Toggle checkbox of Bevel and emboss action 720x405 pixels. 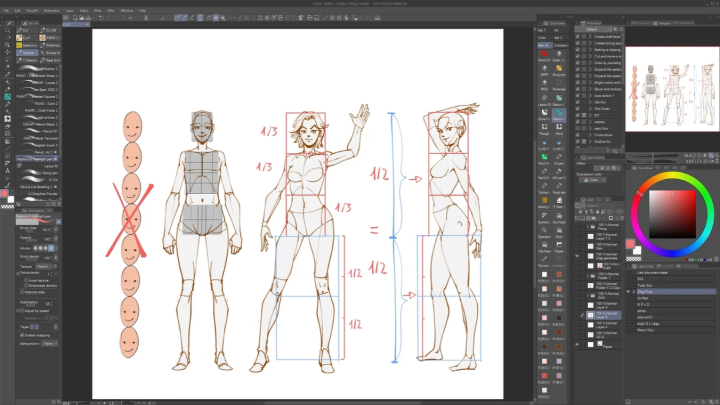pos(578,89)
